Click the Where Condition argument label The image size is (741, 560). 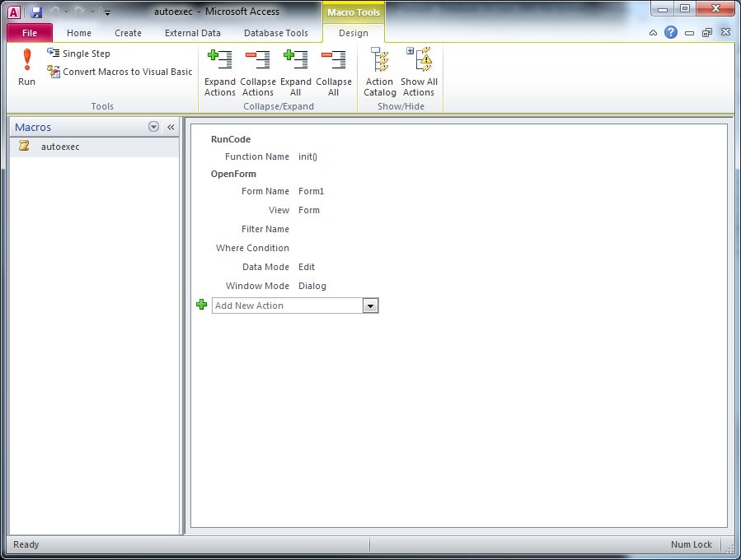click(x=252, y=248)
